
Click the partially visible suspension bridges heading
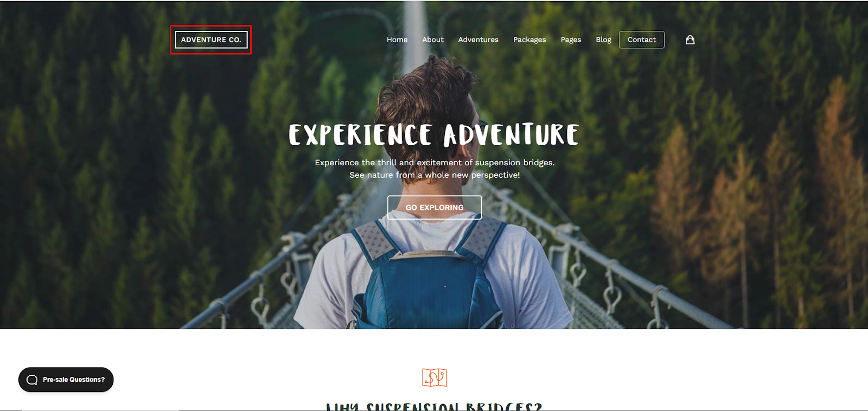point(434,406)
